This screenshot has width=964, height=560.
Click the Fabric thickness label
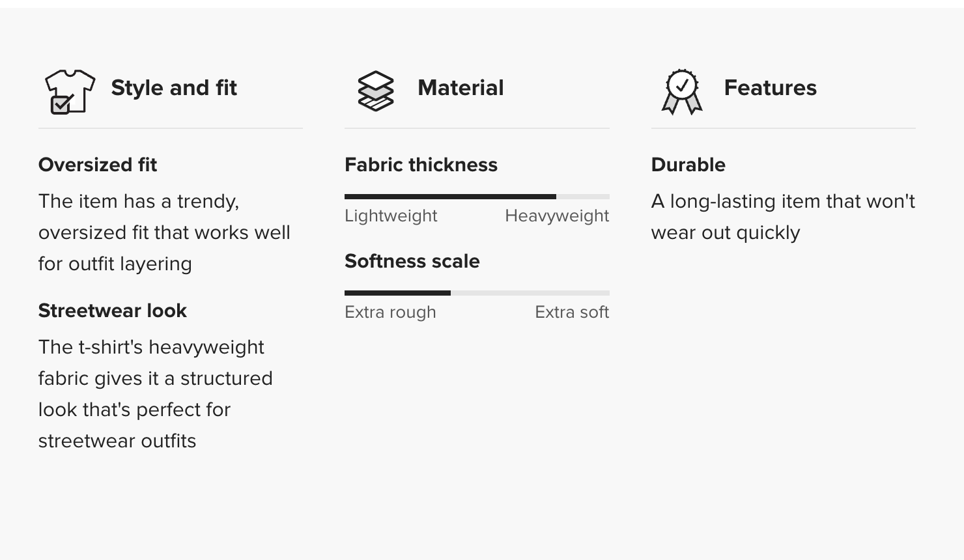point(421,165)
